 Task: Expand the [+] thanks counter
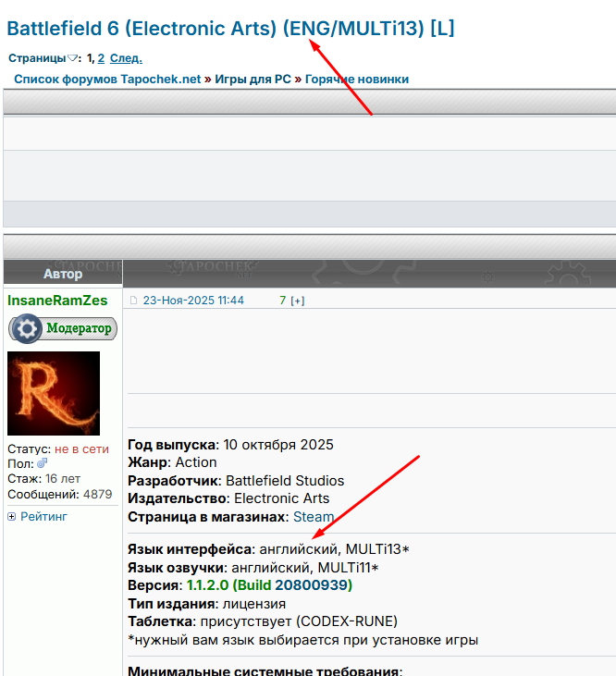298,301
